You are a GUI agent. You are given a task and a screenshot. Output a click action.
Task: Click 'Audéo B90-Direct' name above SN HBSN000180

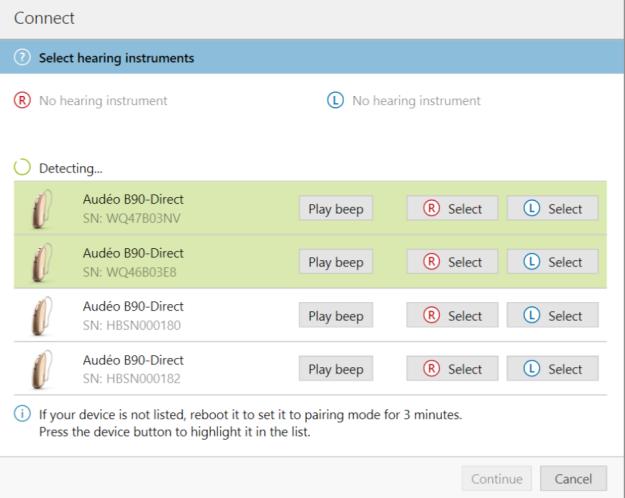click(133, 306)
